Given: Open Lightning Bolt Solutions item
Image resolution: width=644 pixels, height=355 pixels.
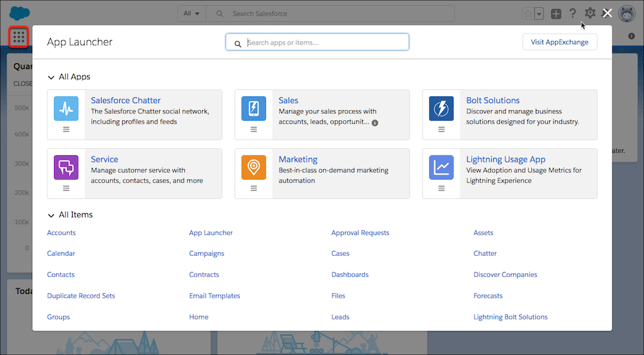Looking at the screenshot, I should tap(511, 317).
